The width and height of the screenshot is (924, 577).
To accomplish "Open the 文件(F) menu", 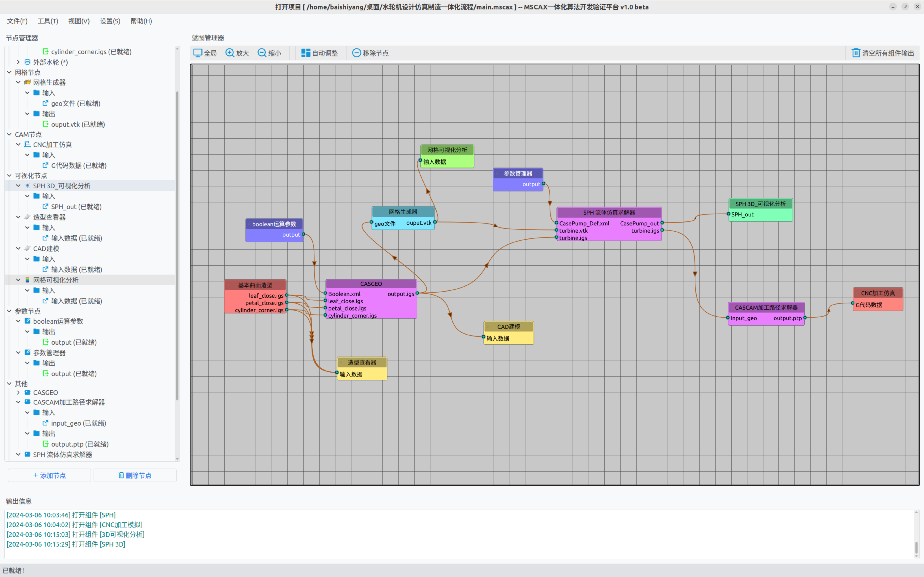I will (17, 21).
